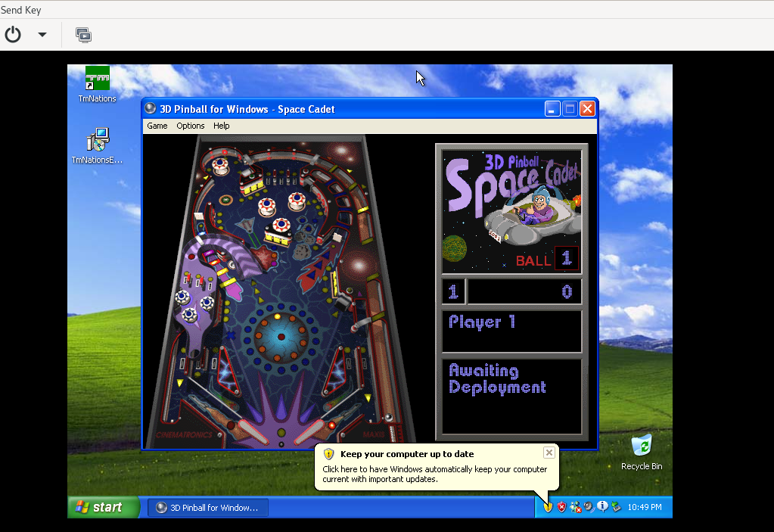The image size is (774, 532).
Task: Open the Send Key menu
Action: [x=20, y=10]
